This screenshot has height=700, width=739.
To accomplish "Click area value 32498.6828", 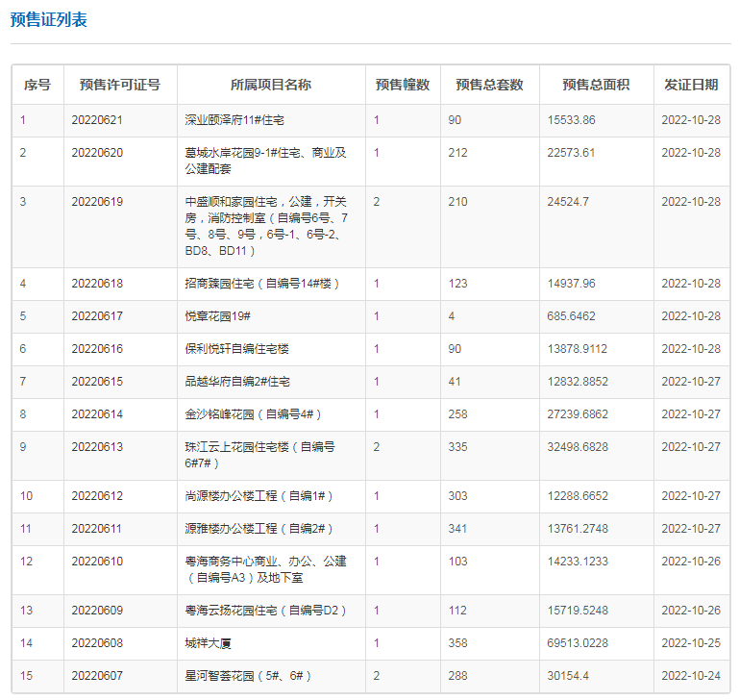I will [578, 447].
